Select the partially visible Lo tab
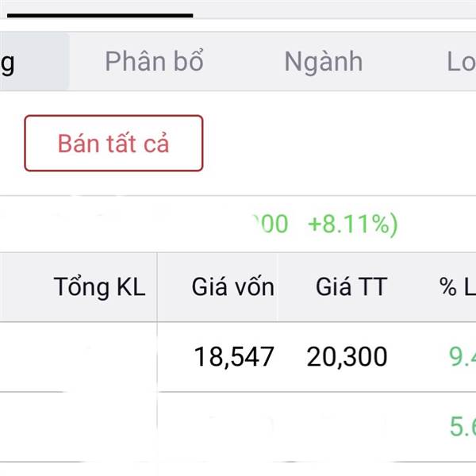The height and width of the screenshot is (476, 476). 462,62
